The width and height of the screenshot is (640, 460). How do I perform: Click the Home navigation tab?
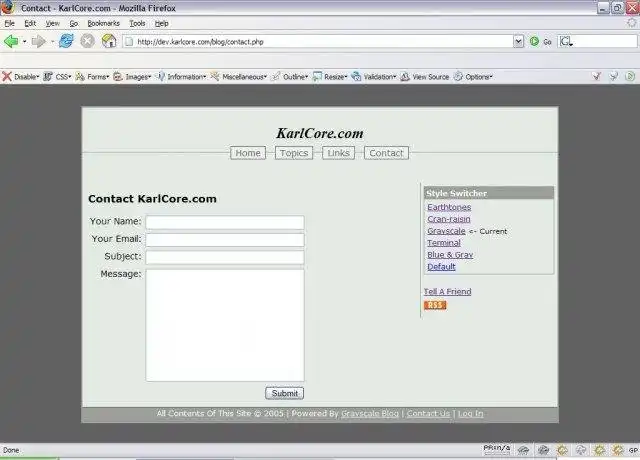pos(248,153)
